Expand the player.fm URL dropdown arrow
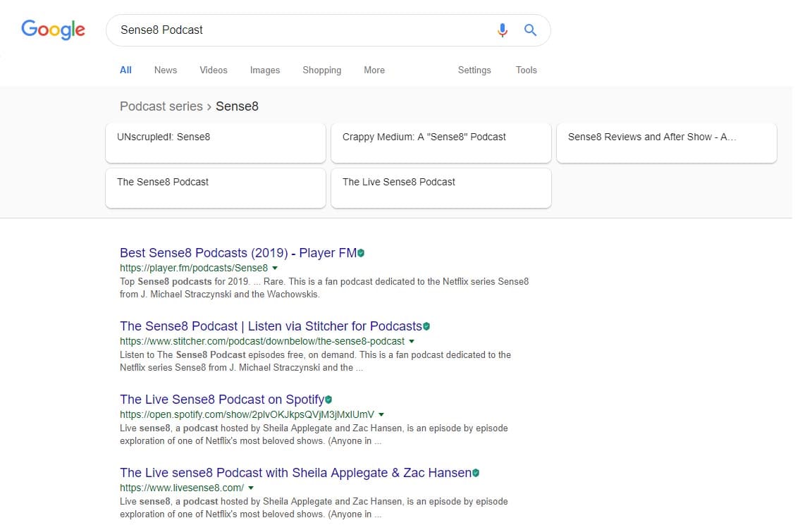Image resolution: width=812 pixels, height=525 pixels. 275,268
